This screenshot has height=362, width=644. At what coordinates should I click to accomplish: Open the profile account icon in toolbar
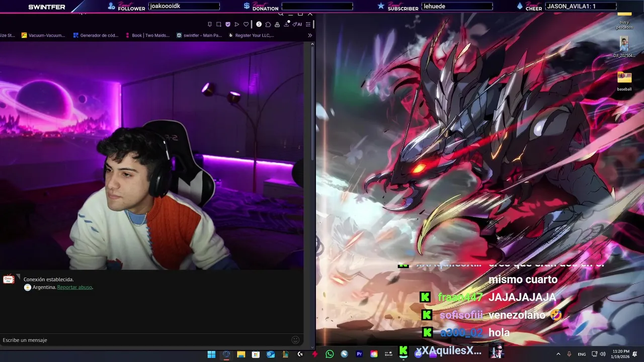click(277, 24)
